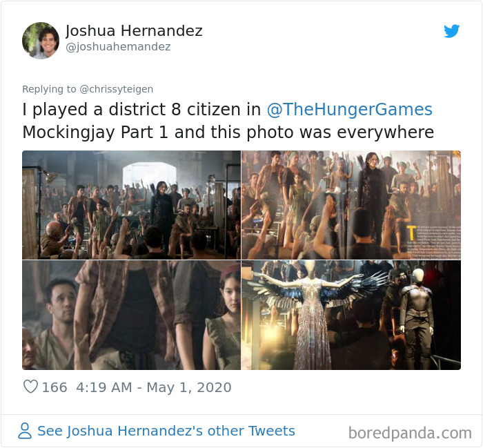Click the person icon beside other Tweets link
This screenshot has width=483, height=448.
coord(25,431)
